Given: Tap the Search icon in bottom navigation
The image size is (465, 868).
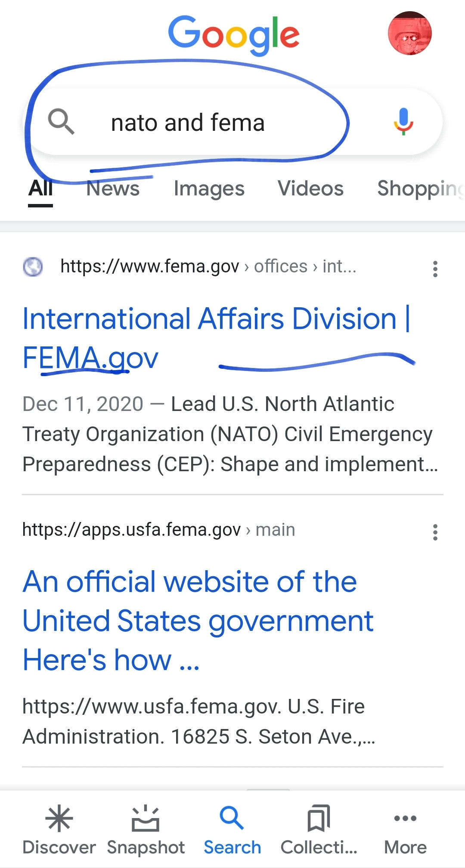Looking at the screenshot, I should pyautogui.click(x=232, y=830).
